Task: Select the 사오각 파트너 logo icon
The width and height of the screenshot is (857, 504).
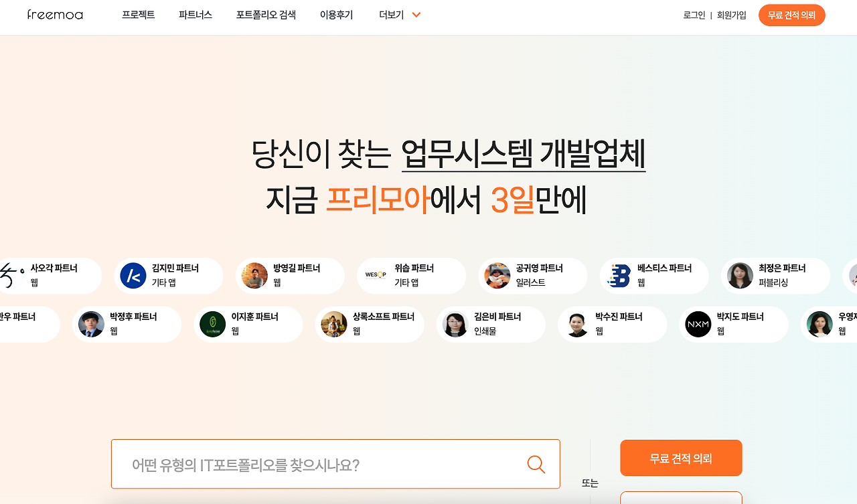Action: tap(12, 276)
